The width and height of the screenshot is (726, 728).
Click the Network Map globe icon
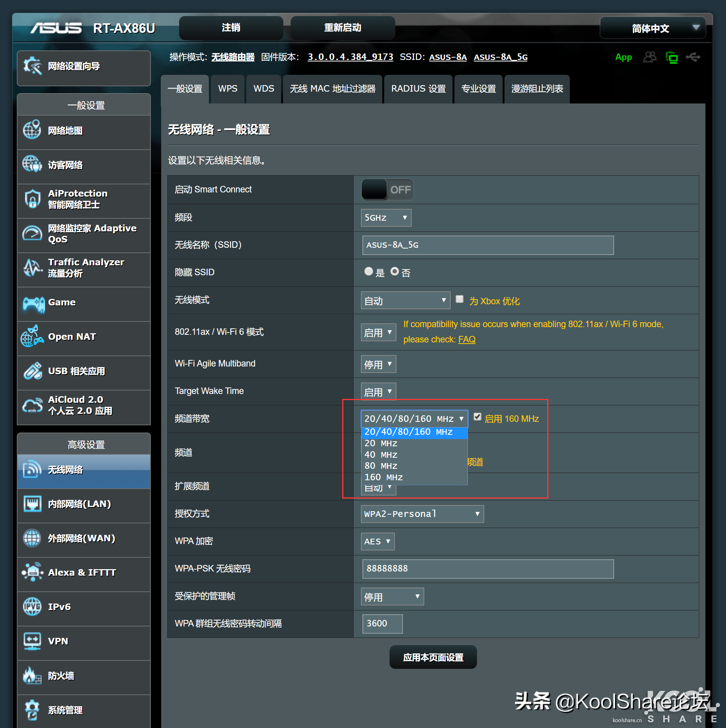[x=32, y=130]
